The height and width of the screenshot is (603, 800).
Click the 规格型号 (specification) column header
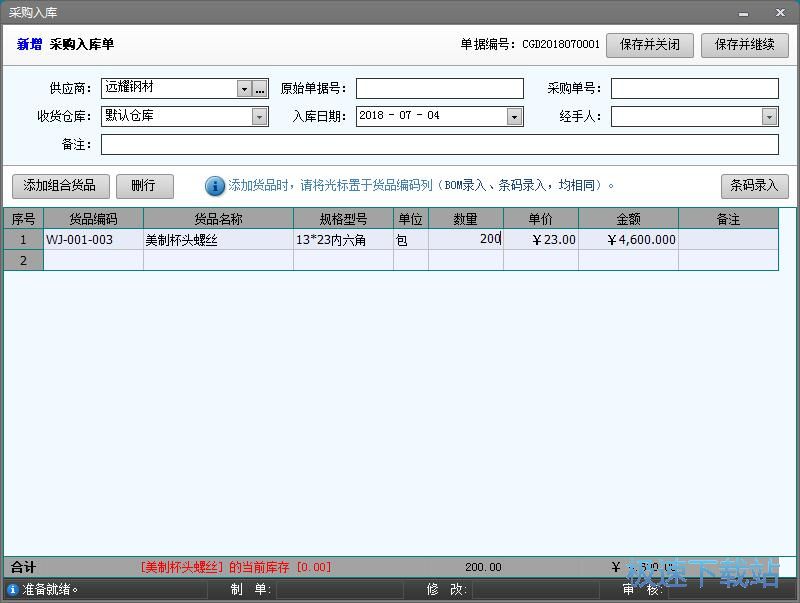click(343, 219)
